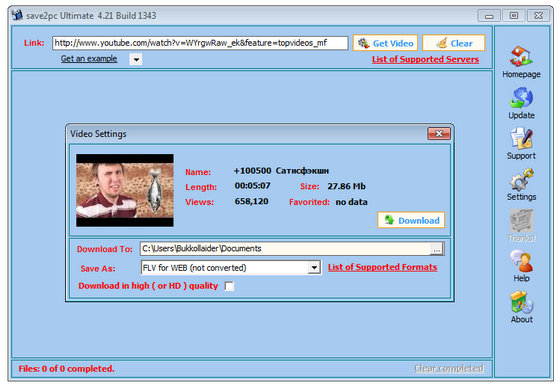Click the save2pc app icon in title bar
Viewport: 560px width, 389px height.
[x=17, y=15]
